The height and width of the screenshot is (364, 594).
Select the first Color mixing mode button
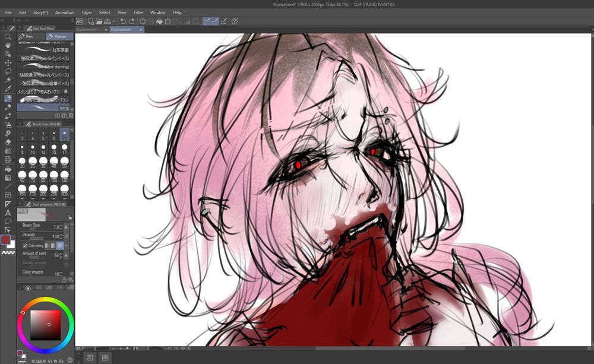click(48, 245)
